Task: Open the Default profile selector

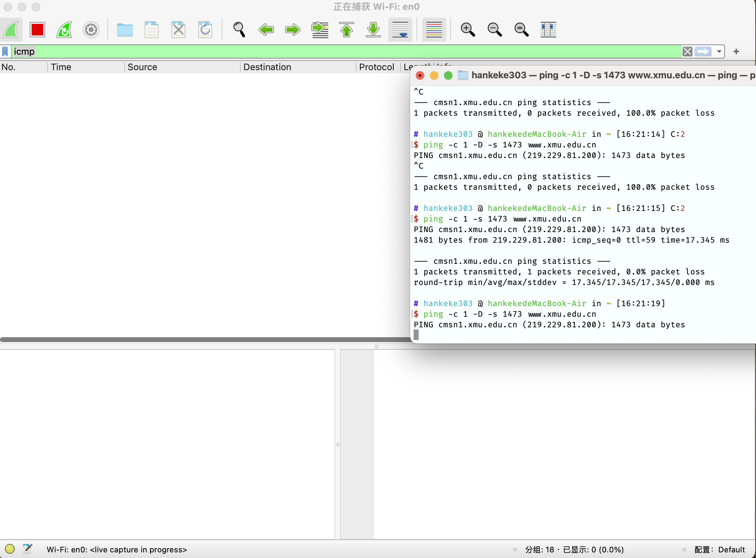Action: [719, 550]
